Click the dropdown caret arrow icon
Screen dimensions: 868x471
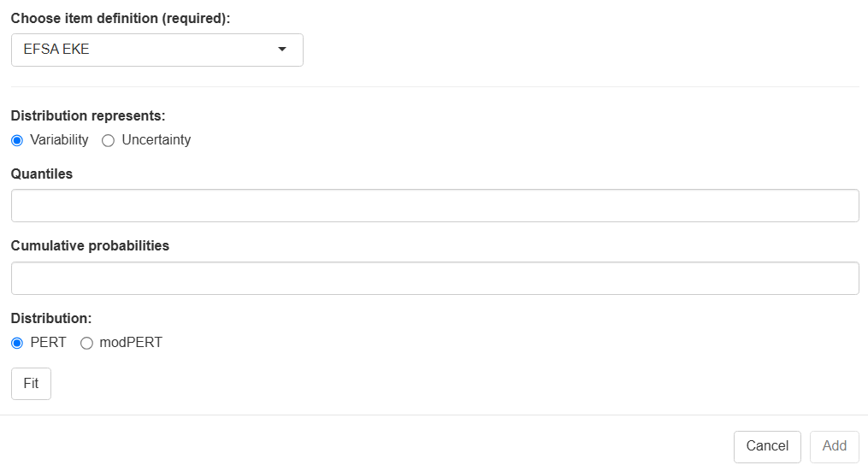click(282, 50)
